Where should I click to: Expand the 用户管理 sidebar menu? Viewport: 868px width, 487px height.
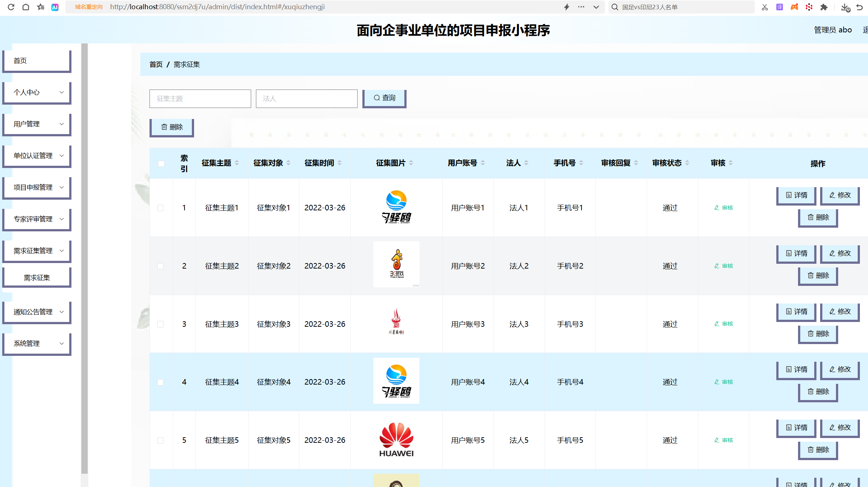[x=37, y=124]
